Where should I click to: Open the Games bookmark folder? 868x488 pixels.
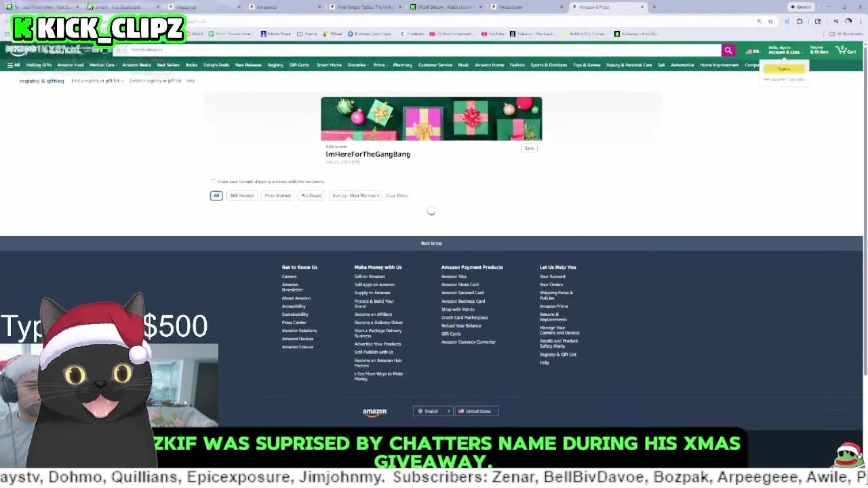click(x=308, y=34)
